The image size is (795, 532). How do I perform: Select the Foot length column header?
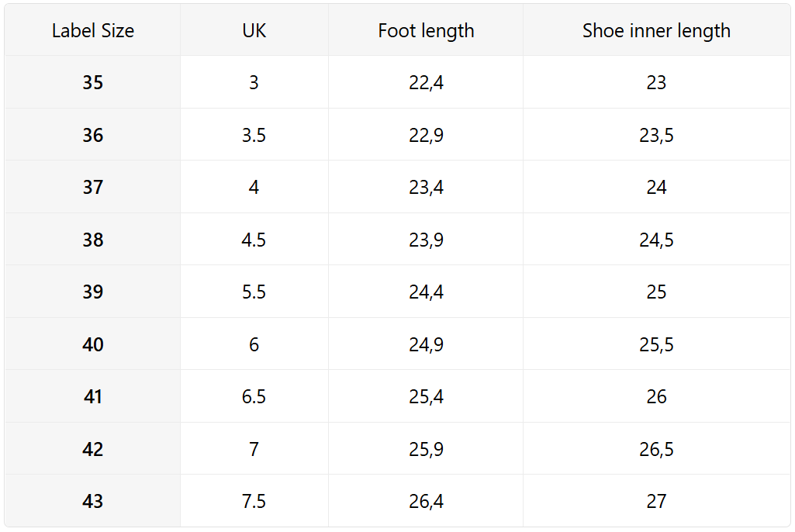point(426,31)
